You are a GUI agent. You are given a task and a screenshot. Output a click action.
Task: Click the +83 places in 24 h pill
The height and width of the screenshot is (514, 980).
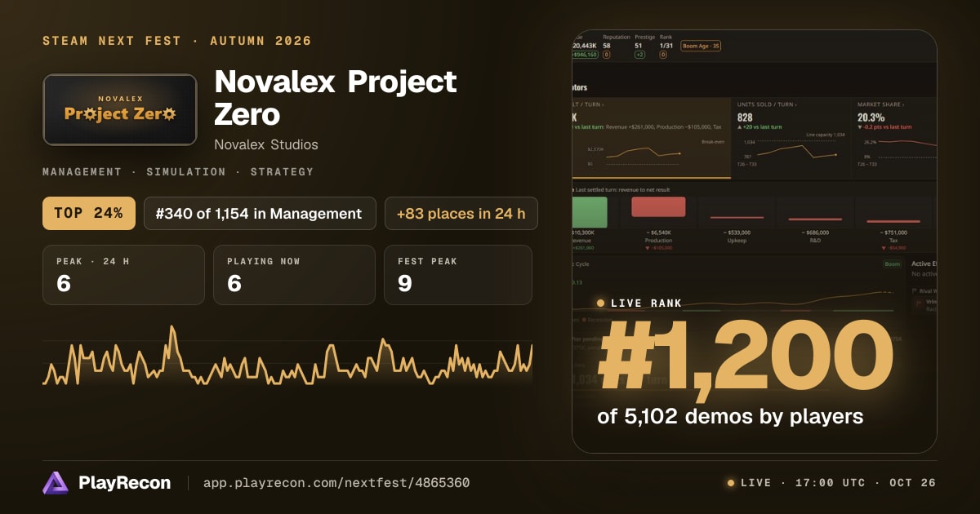(x=461, y=213)
